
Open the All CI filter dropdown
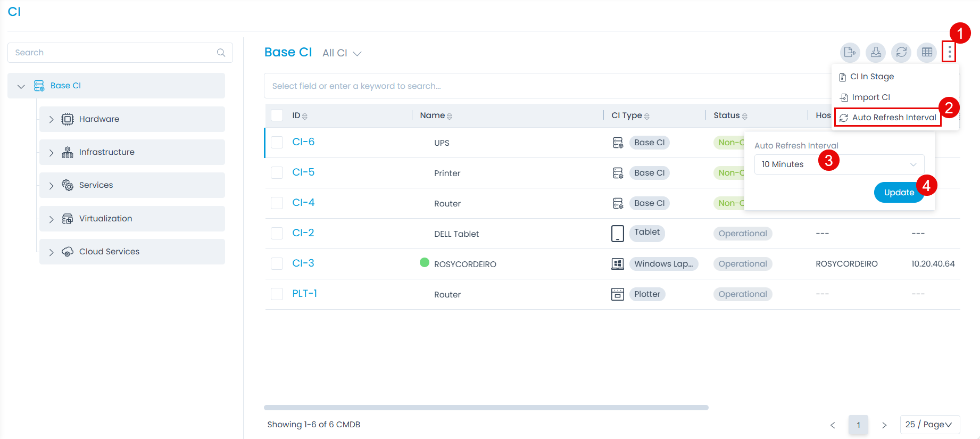342,53
